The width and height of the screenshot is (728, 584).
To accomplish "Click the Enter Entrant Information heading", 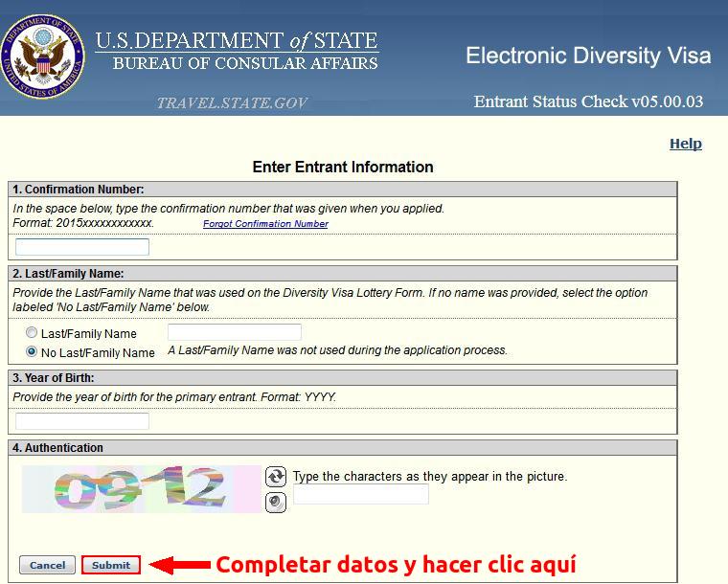I will coord(343,167).
